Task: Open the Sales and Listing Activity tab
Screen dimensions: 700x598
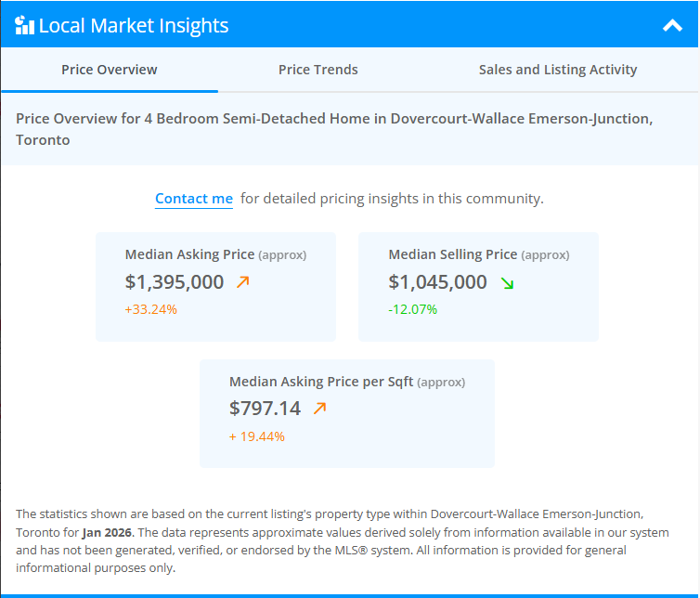Action: [x=558, y=70]
